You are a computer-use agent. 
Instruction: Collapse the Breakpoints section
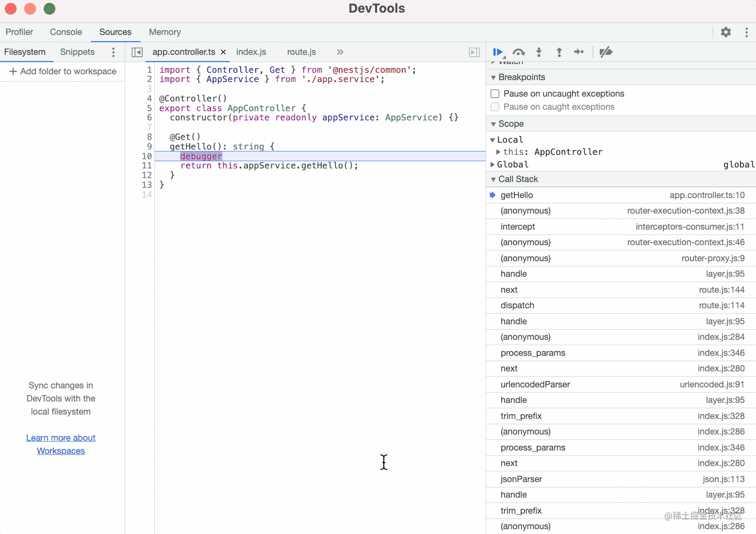pos(493,77)
